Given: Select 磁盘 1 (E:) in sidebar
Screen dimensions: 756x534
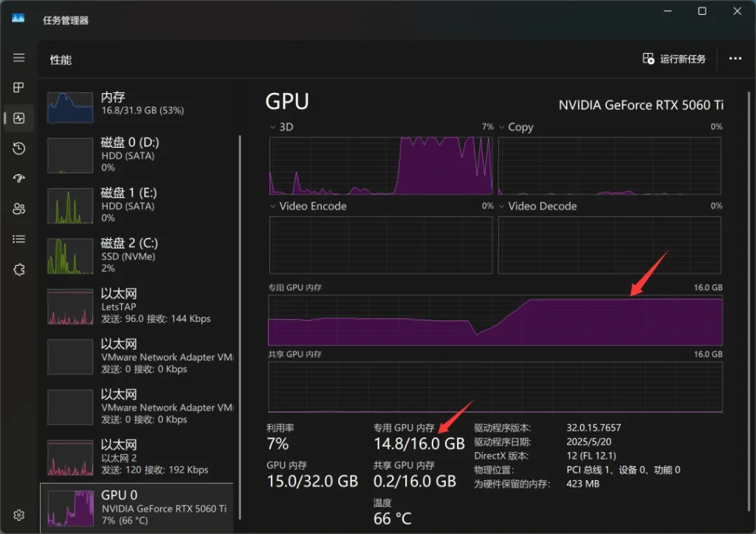Looking at the screenshot, I should click(x=139, y=205).
